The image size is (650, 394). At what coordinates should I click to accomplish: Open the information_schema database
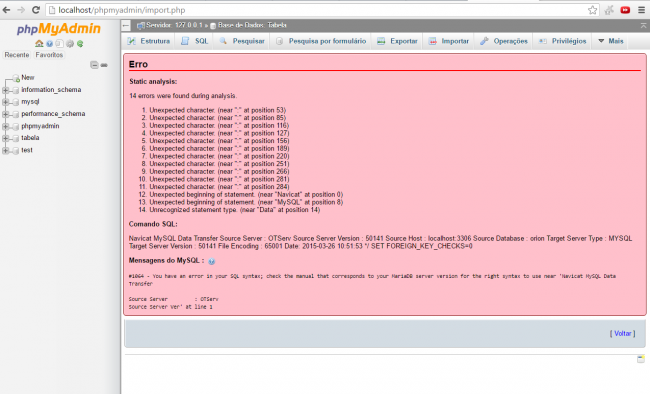51,90
